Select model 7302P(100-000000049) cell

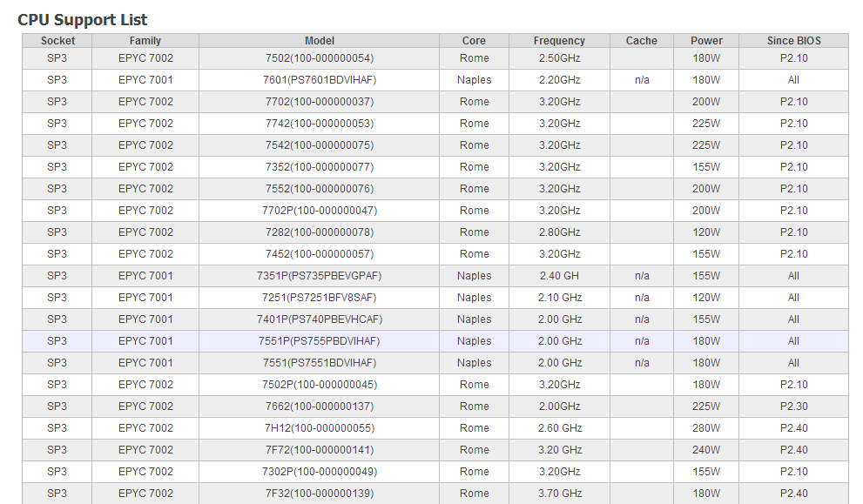tap(320, 472)
